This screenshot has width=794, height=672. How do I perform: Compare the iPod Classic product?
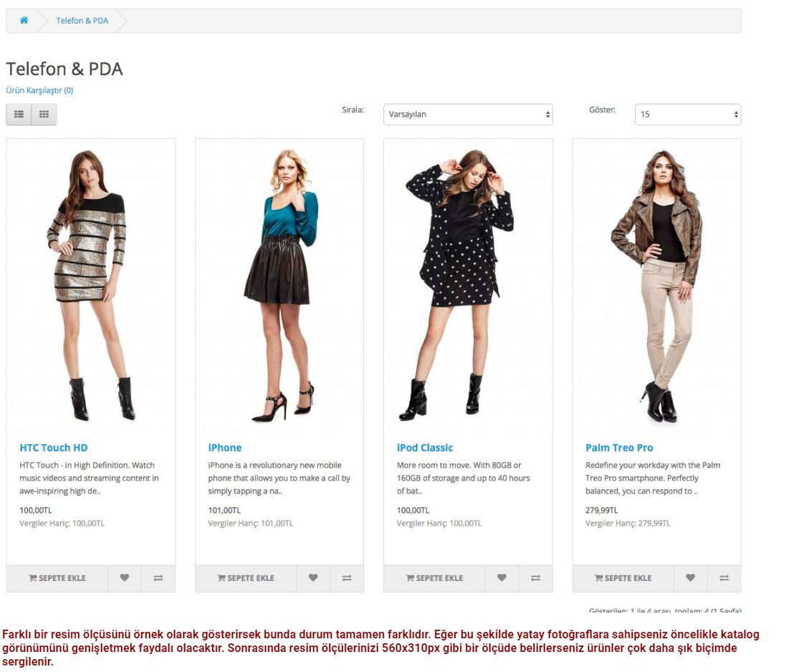coord(536,578)
